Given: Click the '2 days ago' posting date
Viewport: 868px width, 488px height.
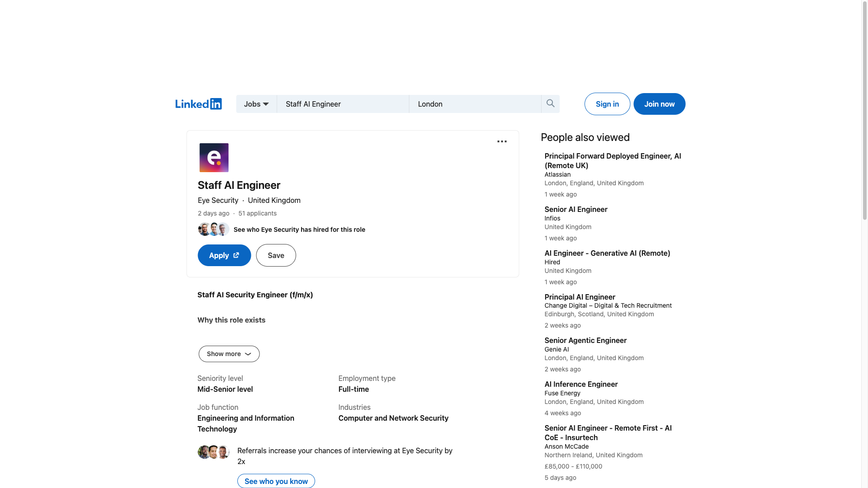Looking at the screenshot, I should tap(213, 213).
